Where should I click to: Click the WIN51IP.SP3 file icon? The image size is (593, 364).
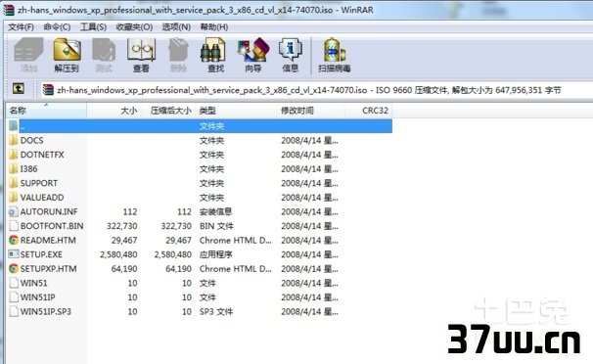[14, 311]
